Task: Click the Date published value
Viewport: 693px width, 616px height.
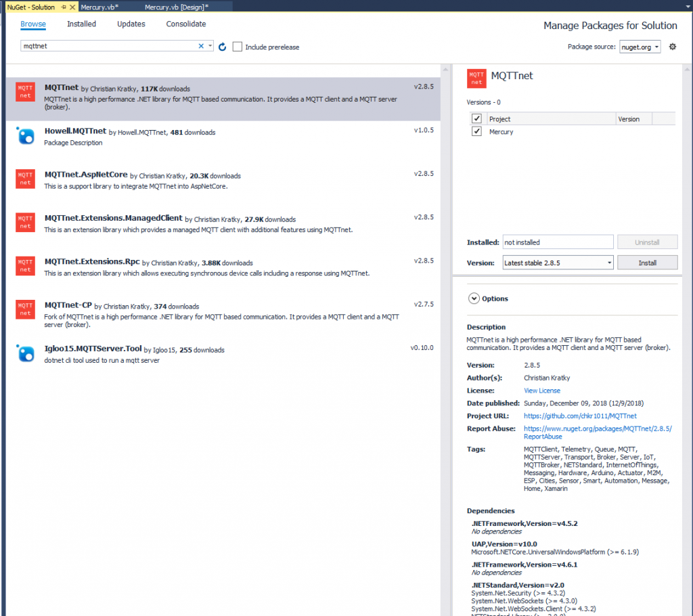Action: (583, 403)
